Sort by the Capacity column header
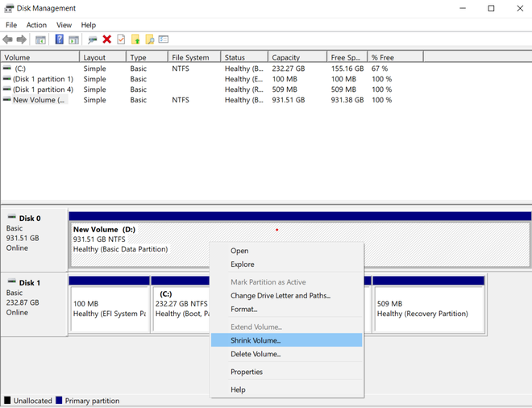This screenshot has width=532, height=408. 297,57
